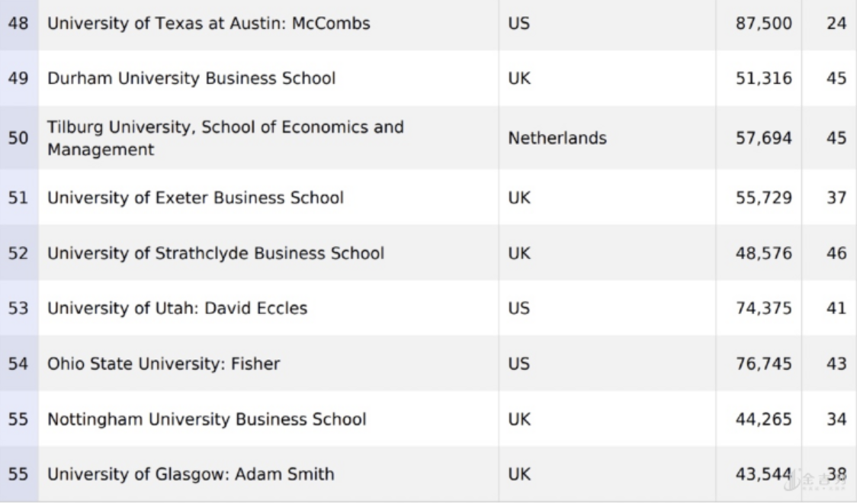The width and height of the screenshot is (857, 504).
Task: Click Ohio State University: Fisher
Action: [164, 364]
